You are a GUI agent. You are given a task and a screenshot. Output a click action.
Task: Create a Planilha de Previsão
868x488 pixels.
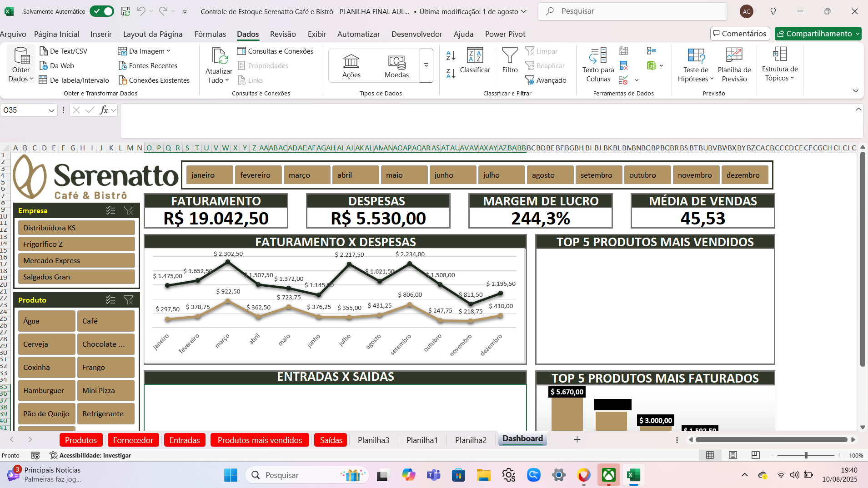(x=734, y=65)
